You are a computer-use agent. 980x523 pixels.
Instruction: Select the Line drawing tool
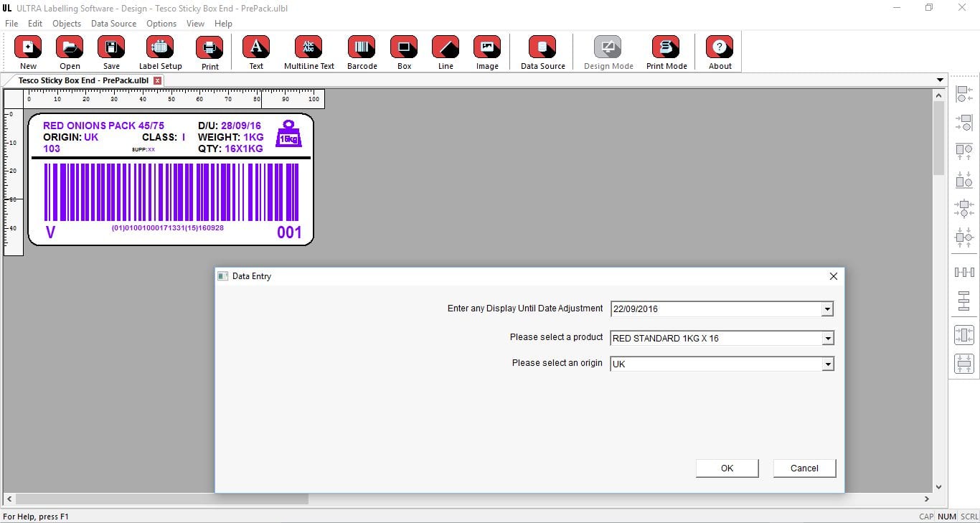tap(446, 47)
